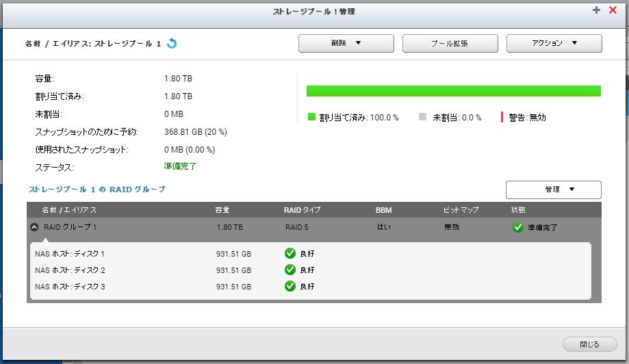Click the RAID グループ 1 name

[70, 227]
